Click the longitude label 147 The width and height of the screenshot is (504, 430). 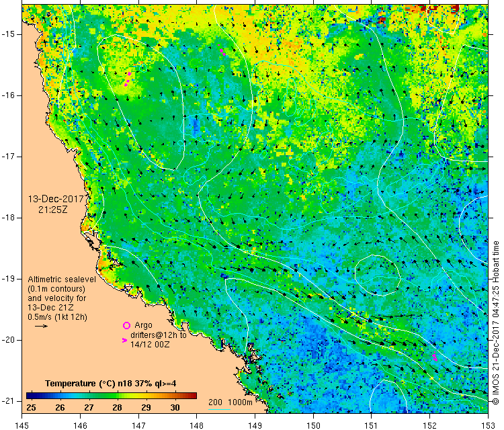[138, 425]
